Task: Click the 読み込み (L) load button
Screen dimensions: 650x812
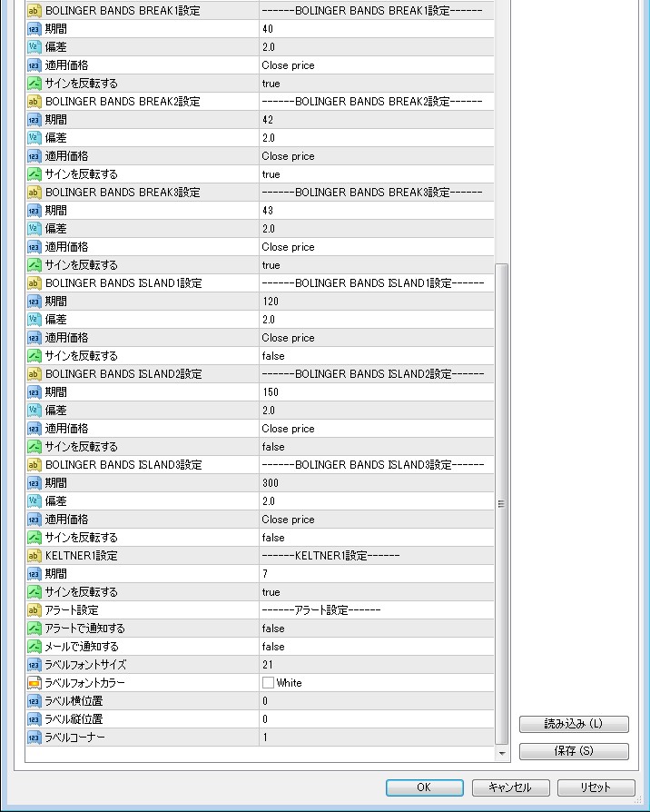Action: point(574,724)
